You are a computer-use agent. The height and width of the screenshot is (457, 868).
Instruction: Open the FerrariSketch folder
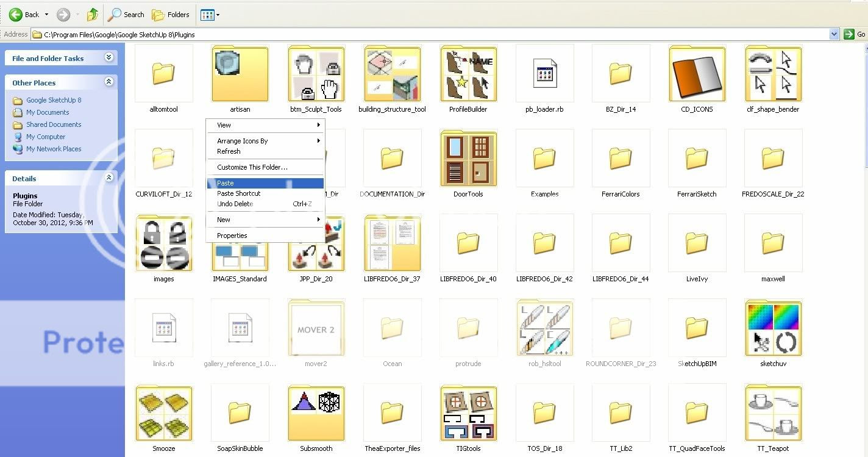(697, 158)
